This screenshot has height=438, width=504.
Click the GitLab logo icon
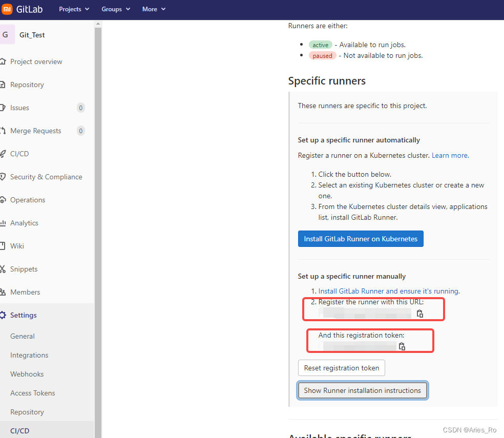pos(7,9)
